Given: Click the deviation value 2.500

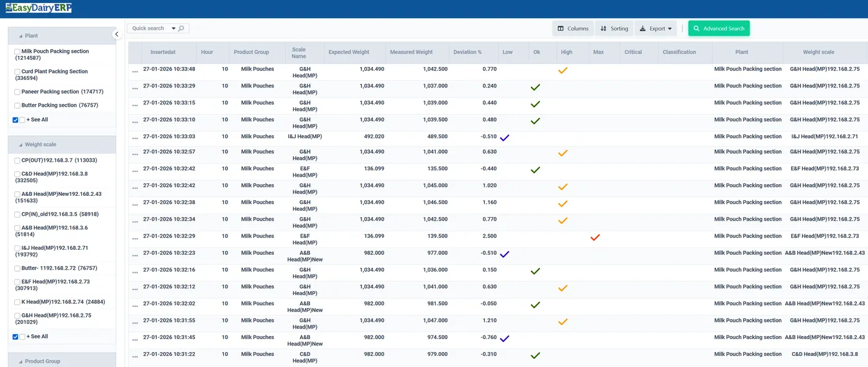Looking at the screenshot, I should click(489, 236).
